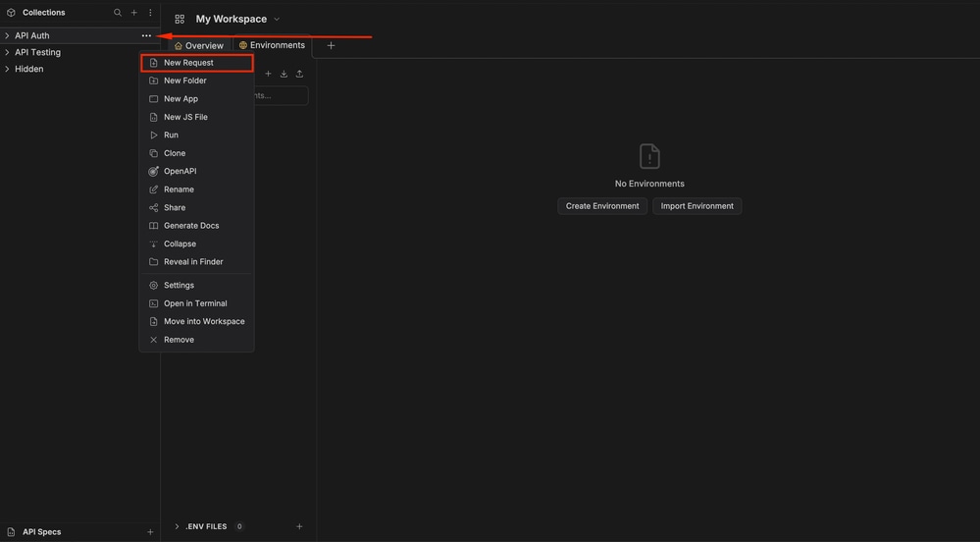Click the plus icon beside API Specs
The height and width of the screenshot is (542, 980).
click(x=150, y=532)
